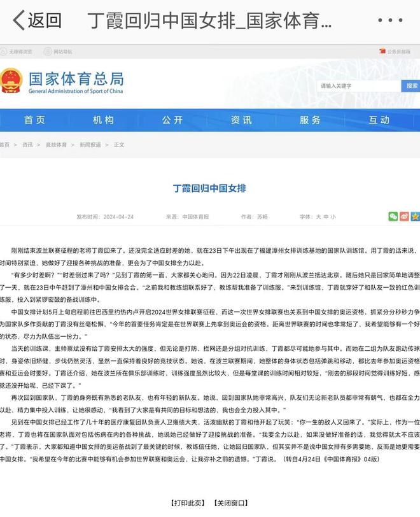Click 打印此页 print link
The width and height of the screenshot is (420, 517).
189,503
